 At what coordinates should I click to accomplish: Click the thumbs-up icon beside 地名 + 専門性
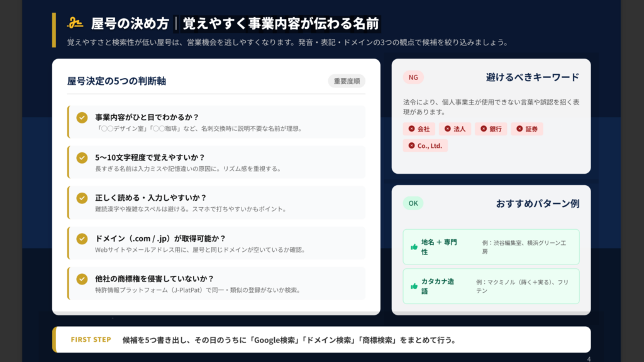click(x=414, y=247)
